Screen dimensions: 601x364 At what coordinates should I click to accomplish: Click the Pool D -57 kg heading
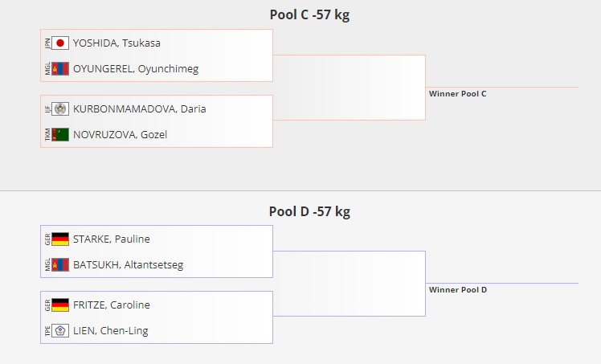(x=309, y=212)
